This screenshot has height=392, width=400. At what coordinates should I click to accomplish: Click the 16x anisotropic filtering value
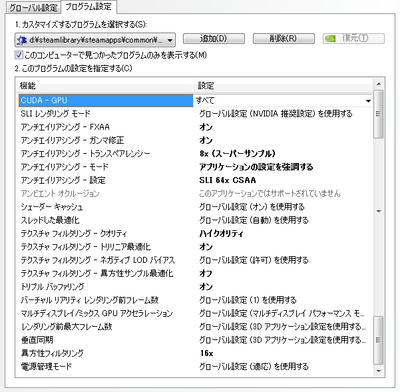(x=207, y=353)
